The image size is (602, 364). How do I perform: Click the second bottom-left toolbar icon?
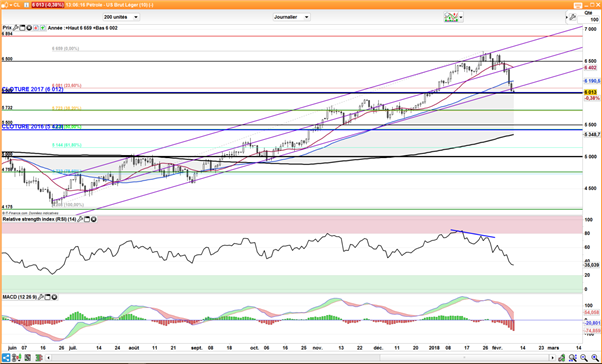click(17, 357)
